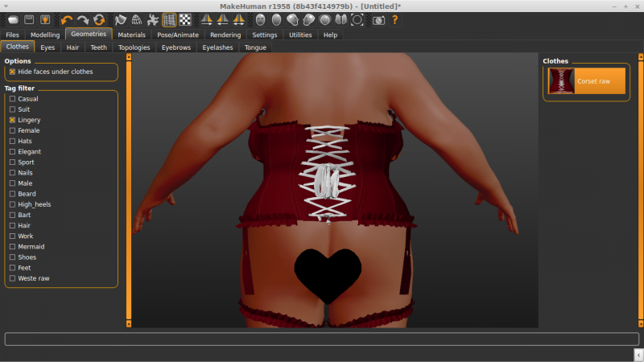Switch to the Topologies sub-tab
The image size is (644, 362).
click(134, 47)
